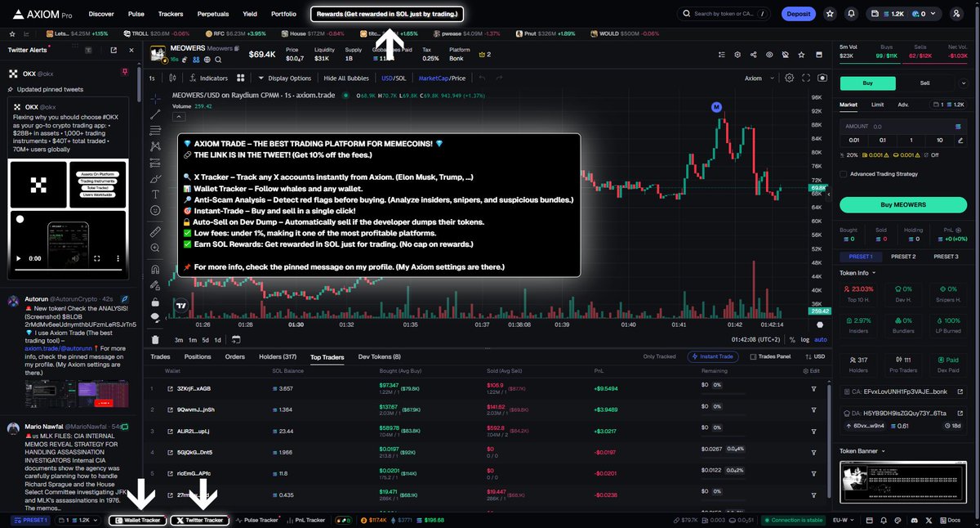Click filter funnel icon in 9QwvmJ...jnSh row
980x528 pixels.
[x=813, y=409]
